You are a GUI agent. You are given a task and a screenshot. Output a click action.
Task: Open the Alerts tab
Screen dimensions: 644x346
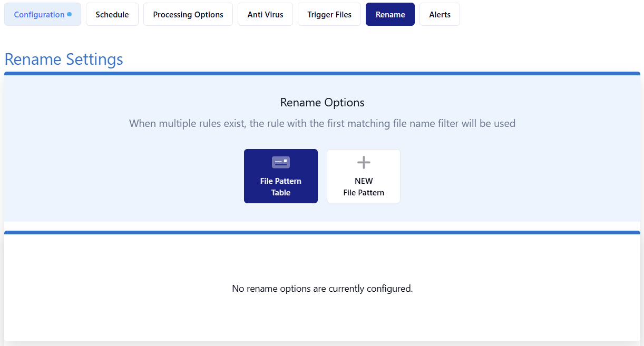pyautogui.click(x=440, y=14)
